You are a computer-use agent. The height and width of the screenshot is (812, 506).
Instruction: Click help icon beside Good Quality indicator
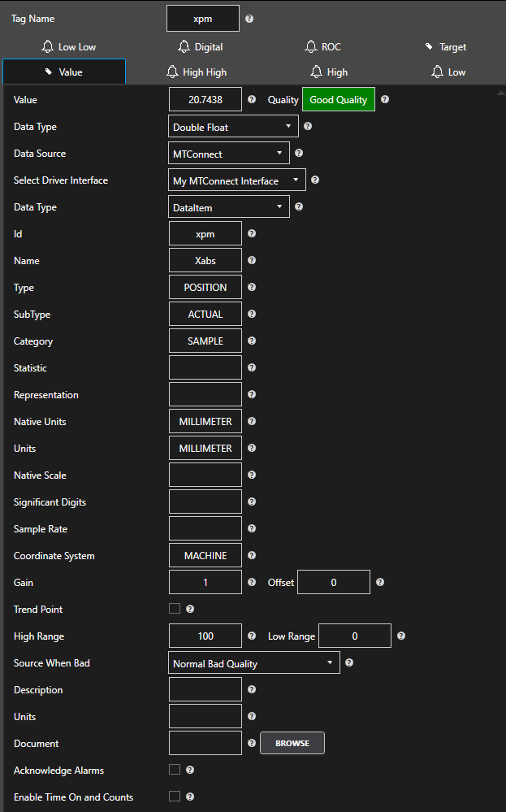pos(385,100)
